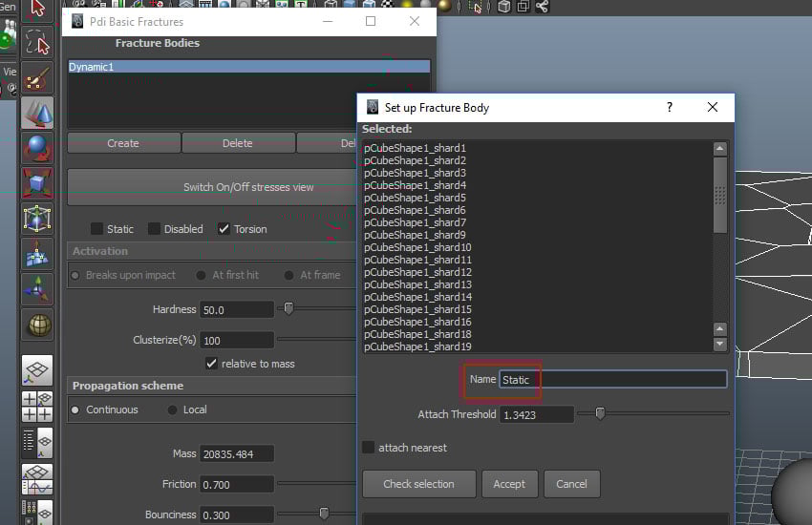Click the help question mark in Set up Fracture Body

tap(670, 107)
